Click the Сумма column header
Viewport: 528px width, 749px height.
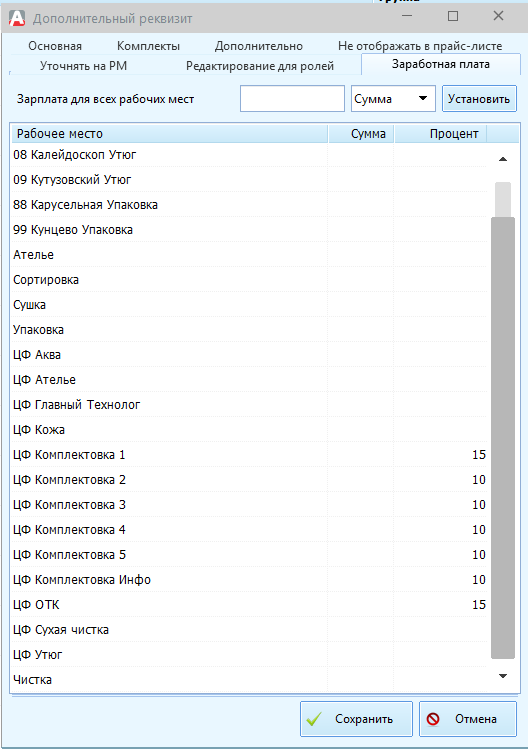click(361, 134)
